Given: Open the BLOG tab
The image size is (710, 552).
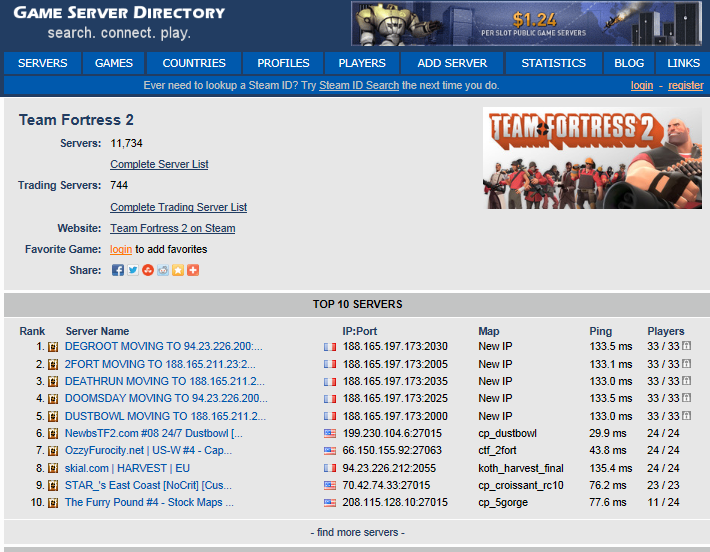Looking at the screenshot, I should pyautogui.click(x=629, y=63).
